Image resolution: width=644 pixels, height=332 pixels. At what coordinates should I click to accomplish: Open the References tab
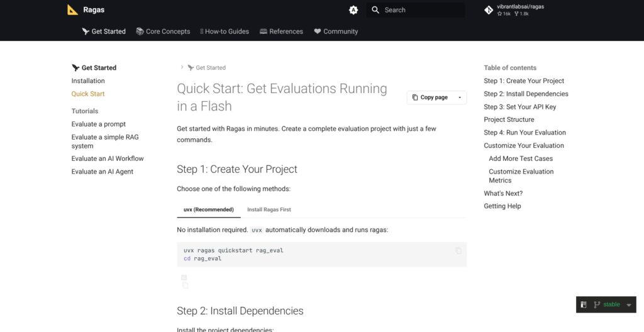281,31
